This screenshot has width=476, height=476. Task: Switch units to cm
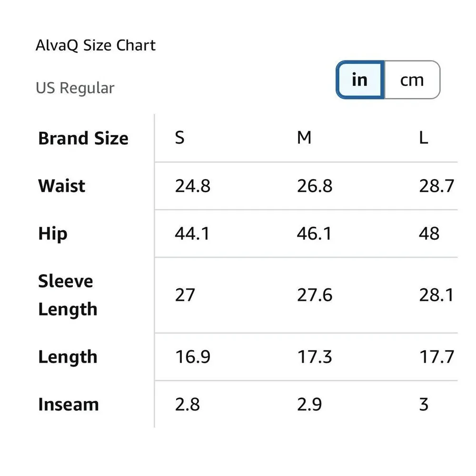click(412, 80)
